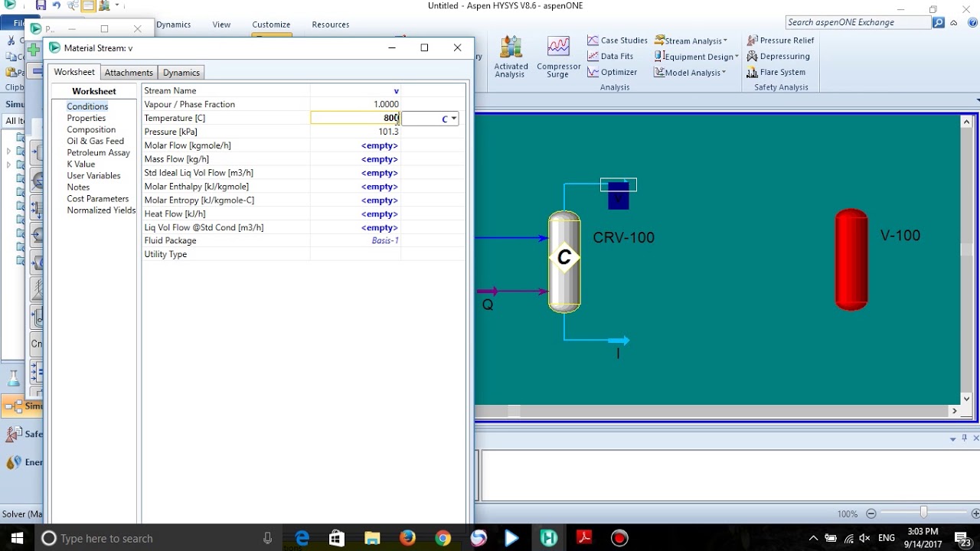Screen dimensions: 980x551
Task: Click the Temperature input field showing 800
Action: (x=355, y=118)
